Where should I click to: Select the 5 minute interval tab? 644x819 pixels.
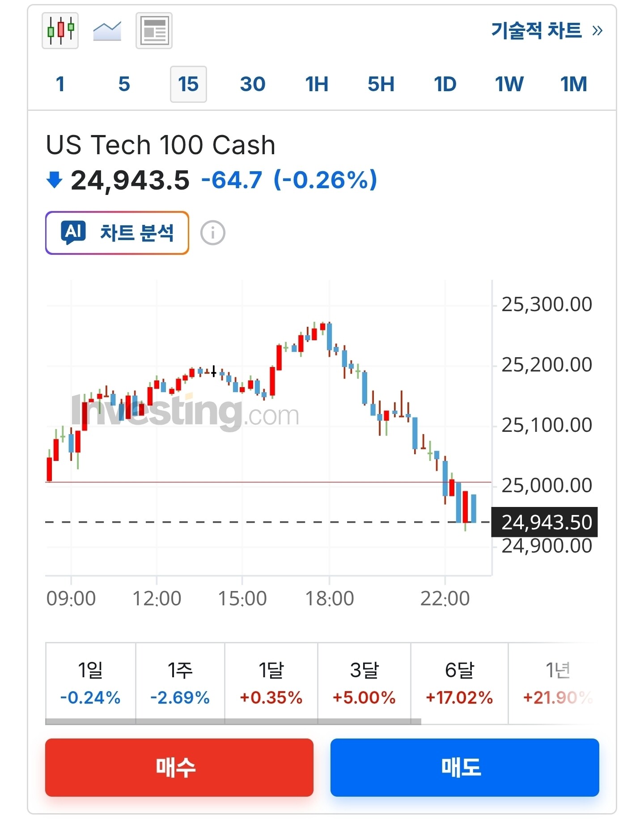click(x=124, y=84)
